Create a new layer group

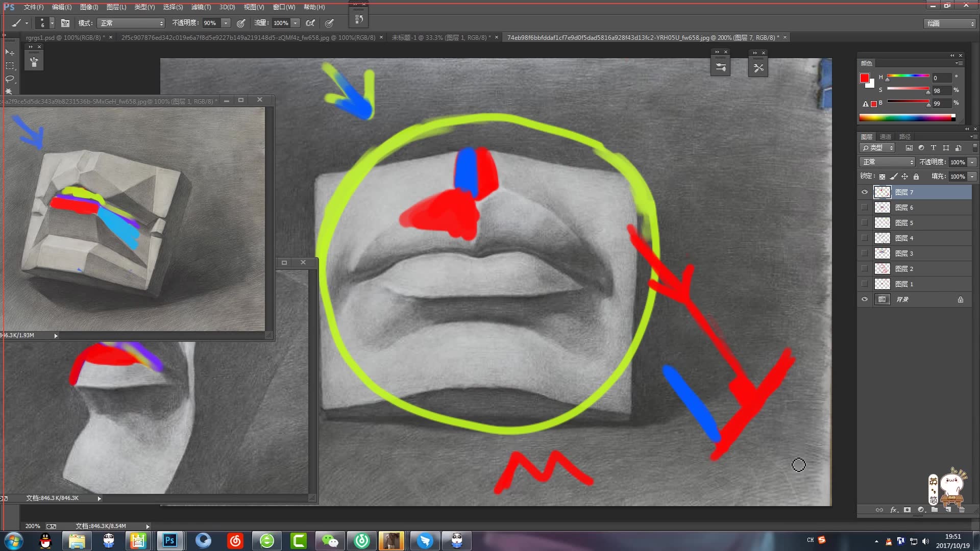coord(935,510)
